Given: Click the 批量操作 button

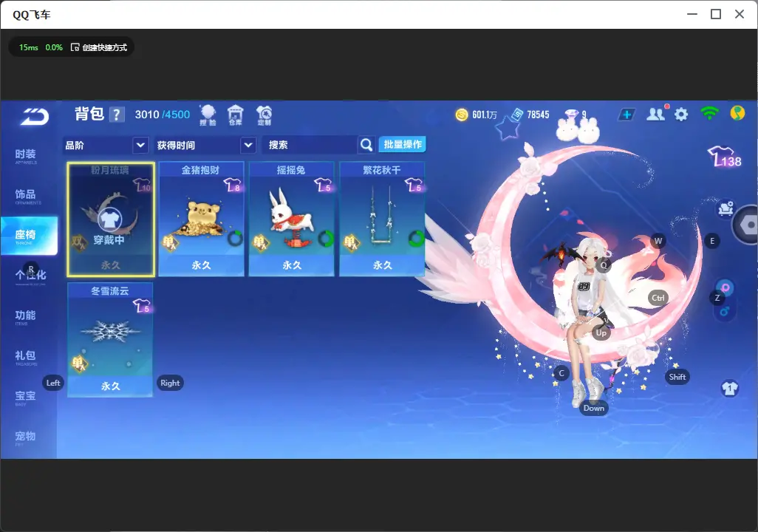Looking at the screenshot, I should [402, 144].
